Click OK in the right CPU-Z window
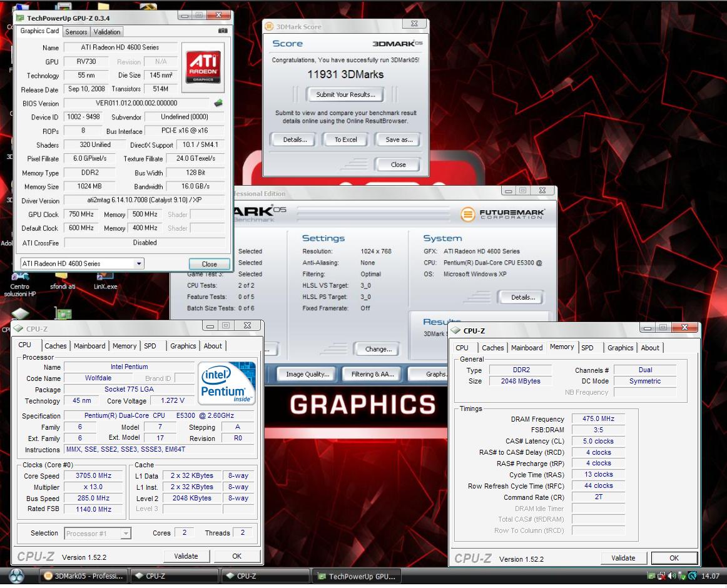The height and width of the screenshot is (588, 727). pos(674,558)
